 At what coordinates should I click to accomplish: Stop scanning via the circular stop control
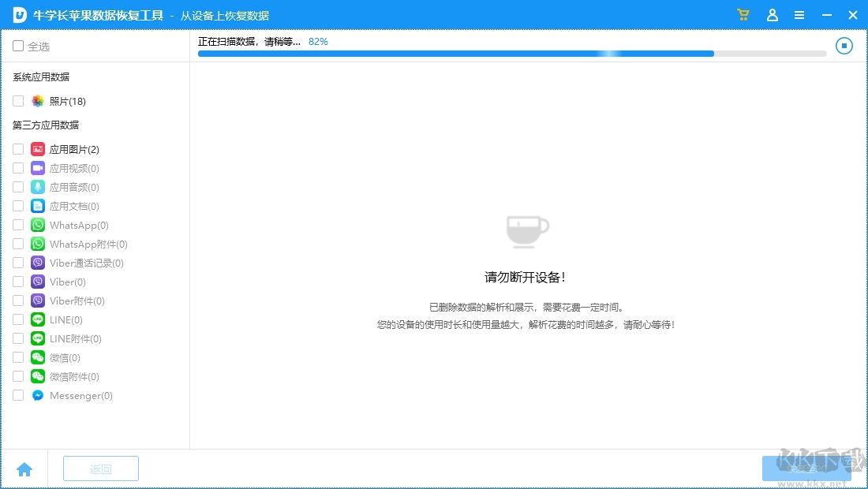coord(844,45)
